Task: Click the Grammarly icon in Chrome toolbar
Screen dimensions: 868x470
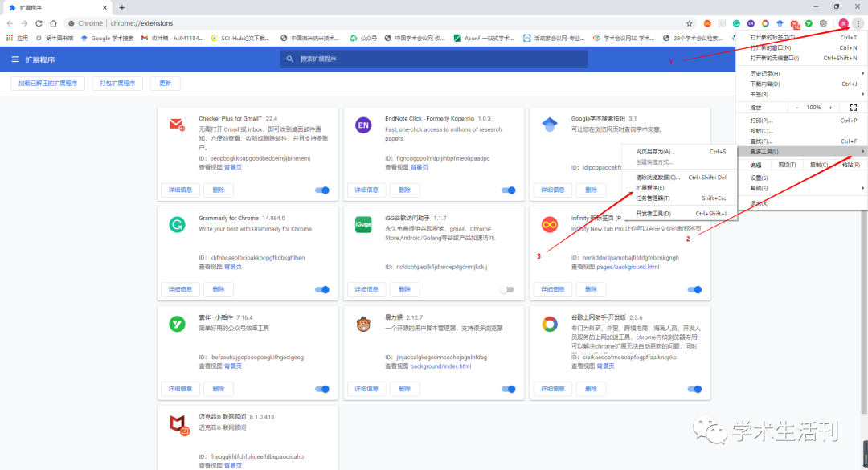Action: [736, 23]
